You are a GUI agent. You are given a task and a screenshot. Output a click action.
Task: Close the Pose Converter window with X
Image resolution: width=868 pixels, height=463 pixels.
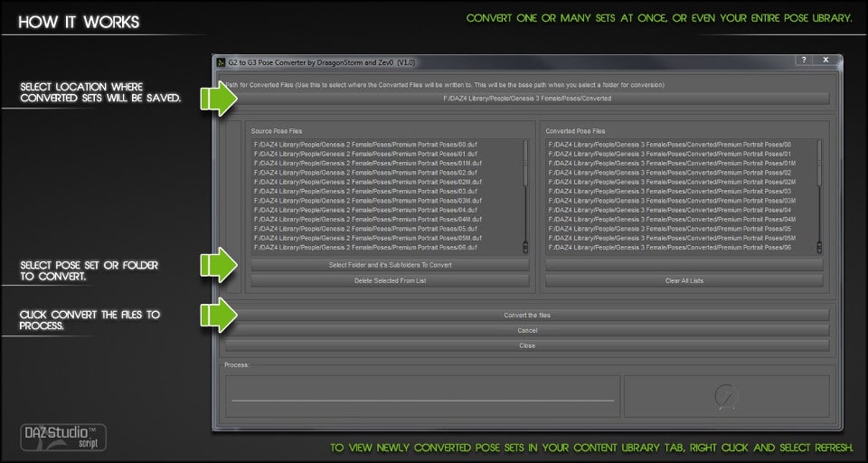pos(826,60)
